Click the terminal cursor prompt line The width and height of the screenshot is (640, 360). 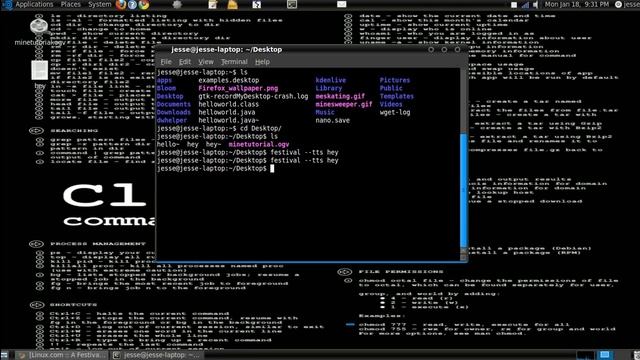coord(216,168)
